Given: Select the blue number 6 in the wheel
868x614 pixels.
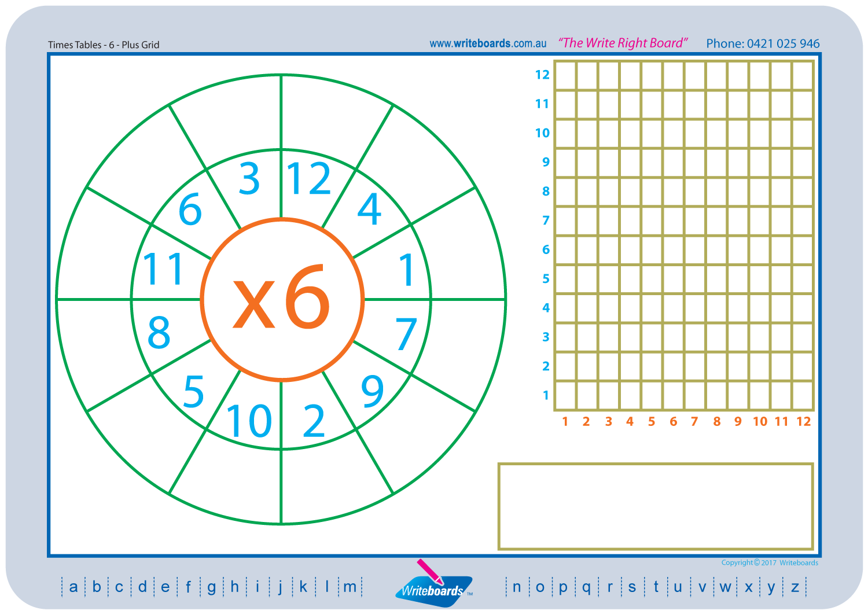Looking at the screenshot, I should pos(190,209).
